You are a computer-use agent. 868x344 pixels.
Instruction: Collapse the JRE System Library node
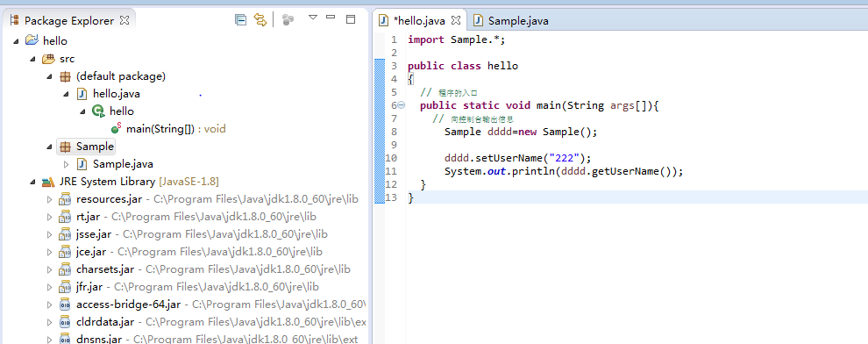(32, 183)
